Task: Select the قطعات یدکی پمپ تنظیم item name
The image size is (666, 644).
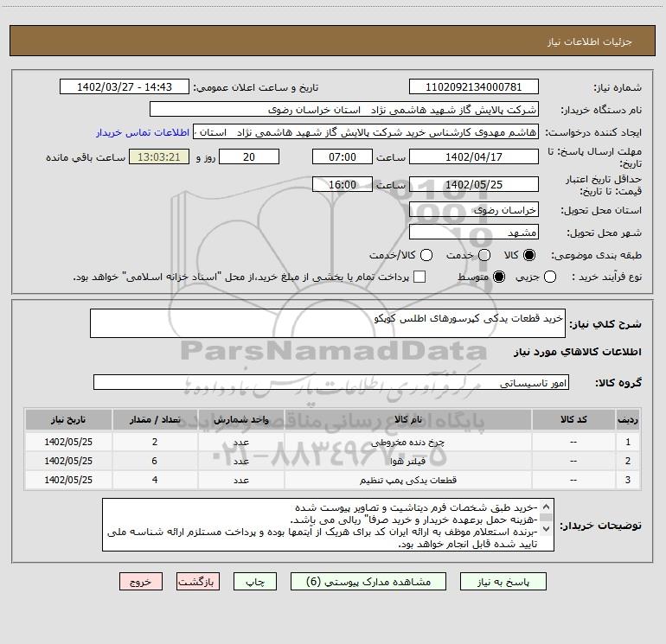Action: click(x=407, y=480)
